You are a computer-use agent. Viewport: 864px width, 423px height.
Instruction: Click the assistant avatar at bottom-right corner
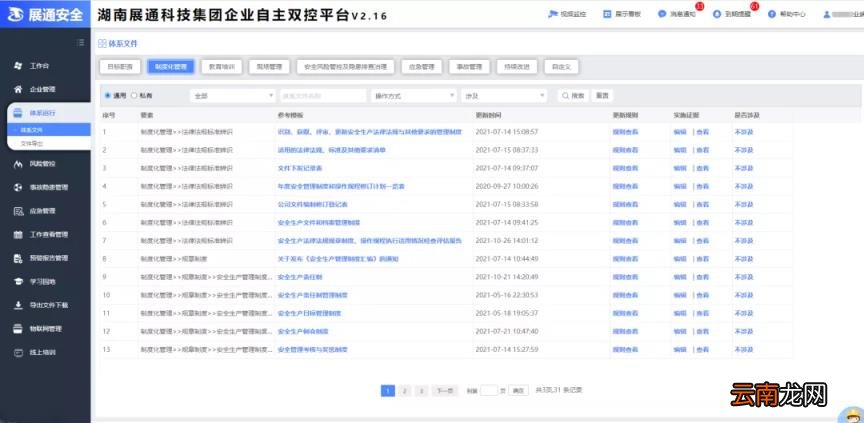(851, 416)
